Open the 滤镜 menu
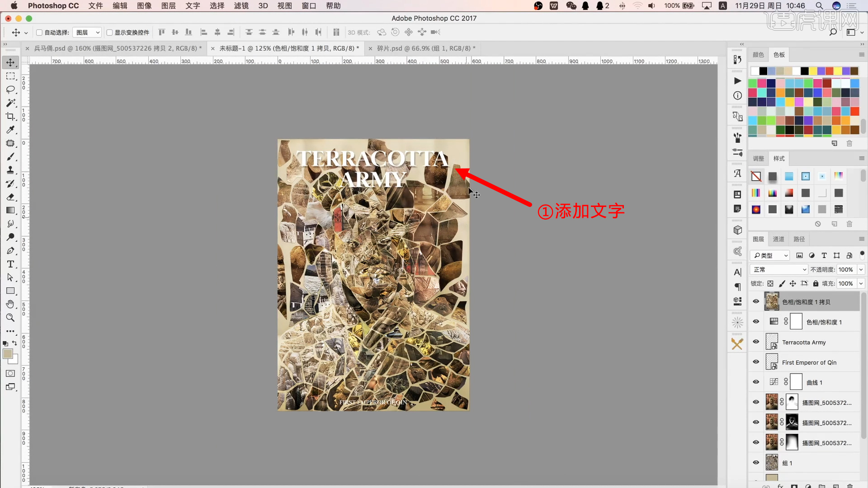Screen dimensions: 868x488 (241, 5)
